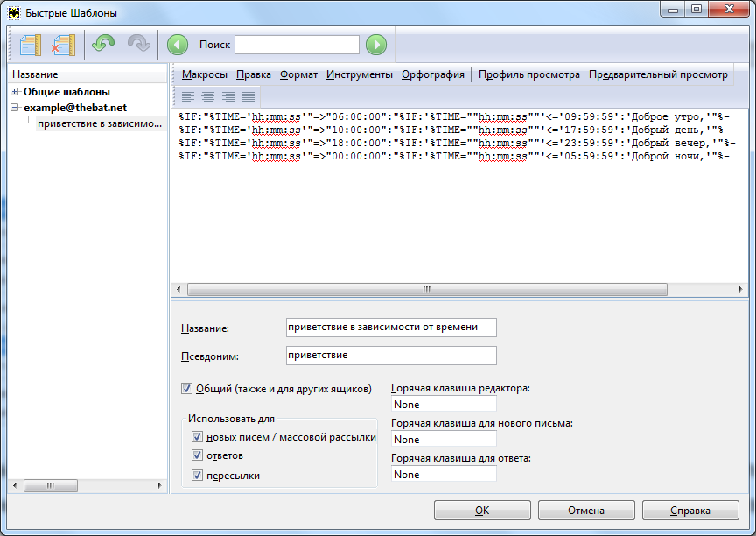The image size is (756, 536).
Task: Click the Поиск search field
Action: coord(297,45)
